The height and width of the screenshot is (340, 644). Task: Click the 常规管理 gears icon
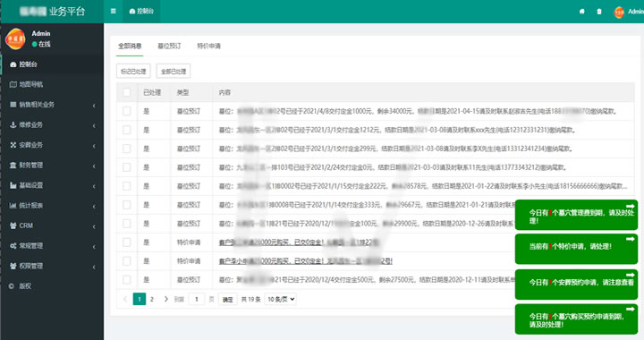click(x=13, y=246)
